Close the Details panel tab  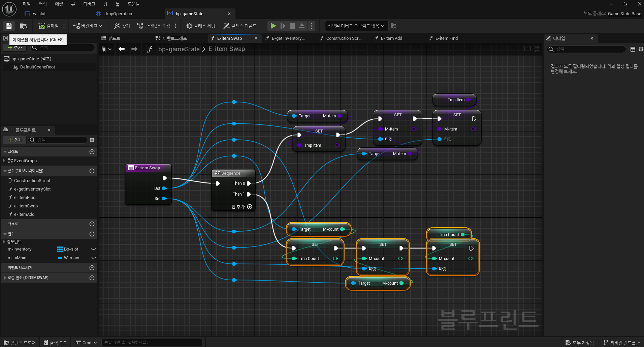point(592,38)
